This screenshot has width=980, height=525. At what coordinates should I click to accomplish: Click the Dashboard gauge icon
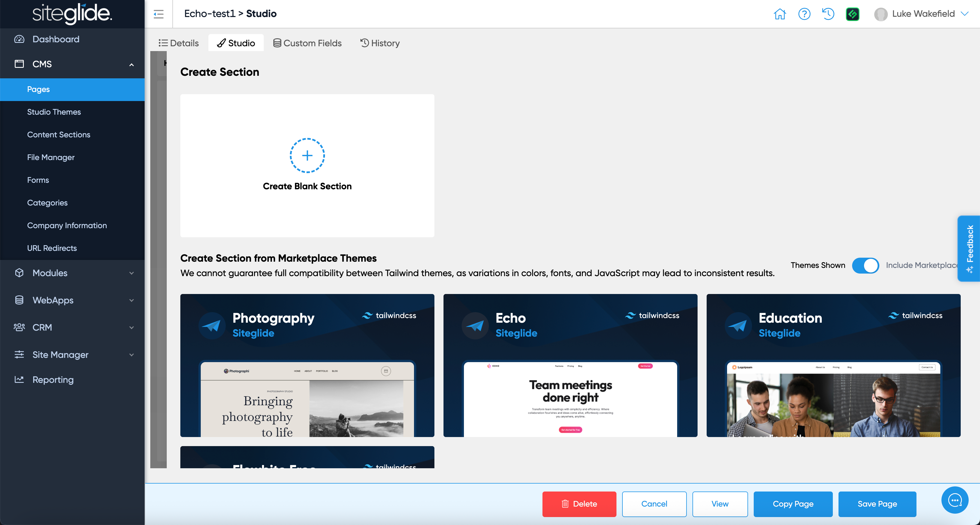click(x=19, y=39)
